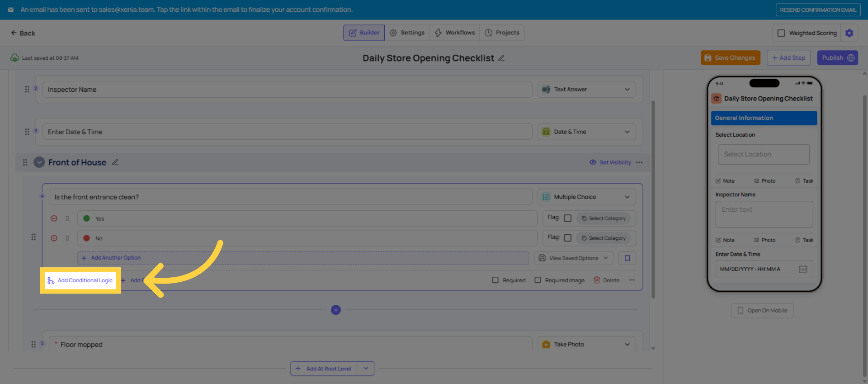Click Resend Confirmation Email button
This screenshot has width=868, height=384.
coord(818,9)
